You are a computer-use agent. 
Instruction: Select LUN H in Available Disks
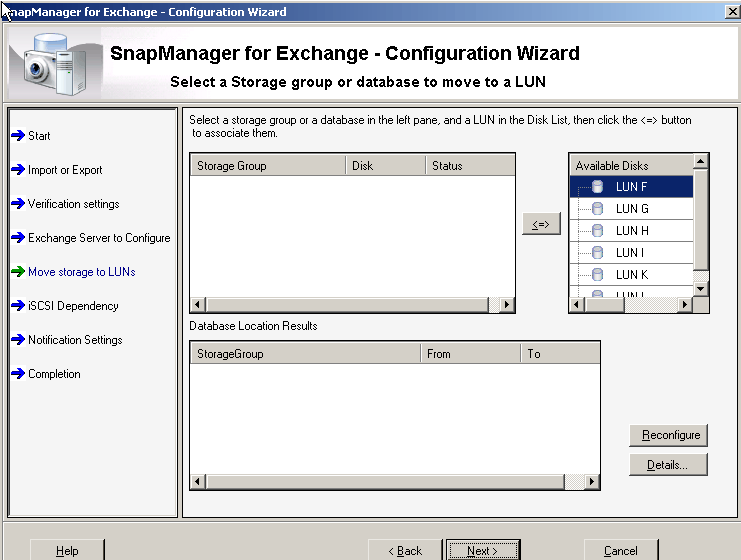point(631,231)
